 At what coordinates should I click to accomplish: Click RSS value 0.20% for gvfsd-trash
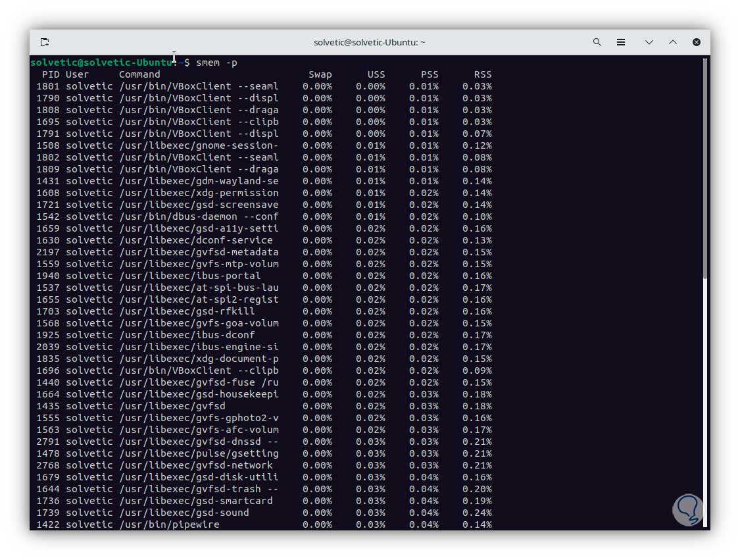click(477, 489)
